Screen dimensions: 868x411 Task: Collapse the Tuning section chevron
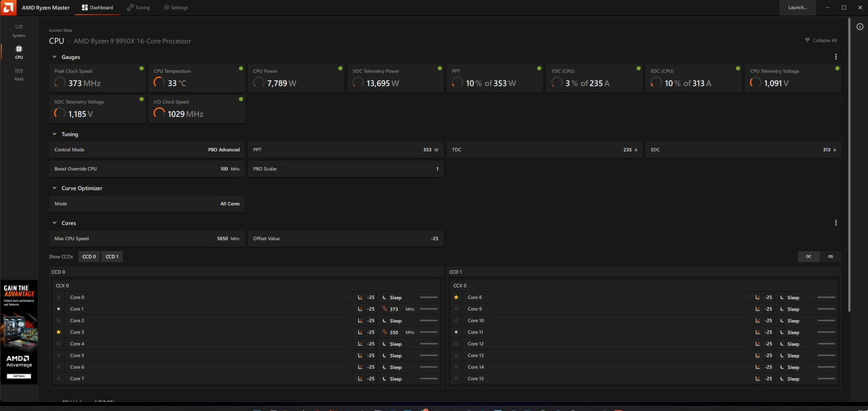pos(54,134)
